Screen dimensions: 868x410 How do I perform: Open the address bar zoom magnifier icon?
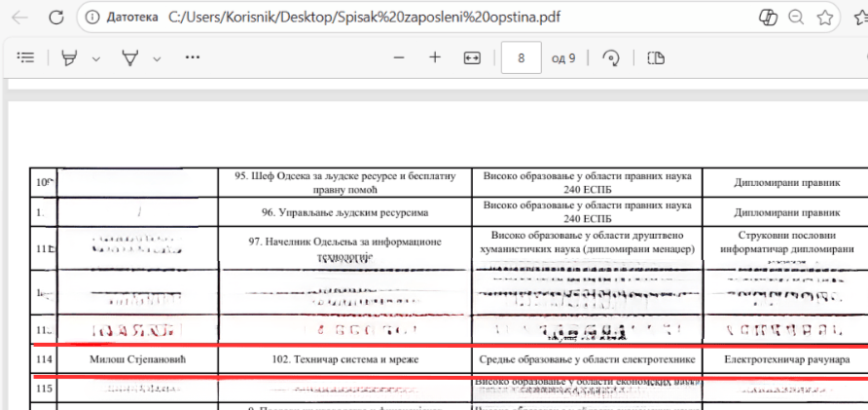[x=796, y=18]
